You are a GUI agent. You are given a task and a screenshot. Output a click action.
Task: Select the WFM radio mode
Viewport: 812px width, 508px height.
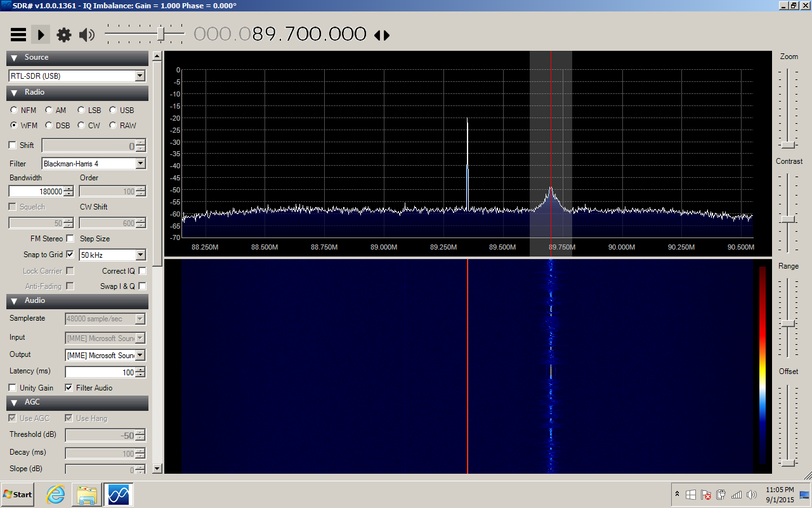coord(14,126)
